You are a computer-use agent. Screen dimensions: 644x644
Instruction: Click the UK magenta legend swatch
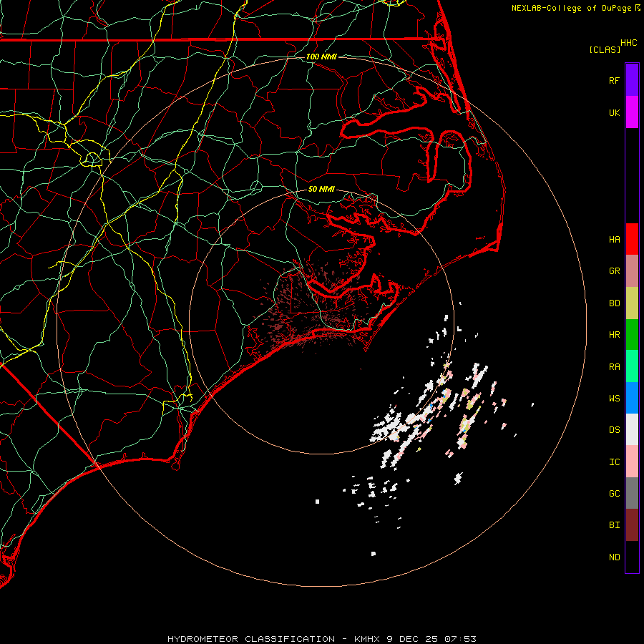[632, 112]
